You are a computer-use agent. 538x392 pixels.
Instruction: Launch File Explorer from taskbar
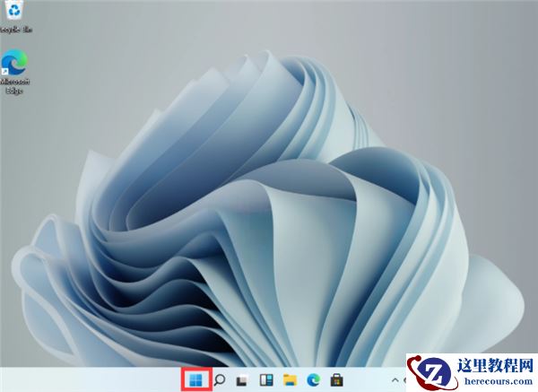(290, 380)
